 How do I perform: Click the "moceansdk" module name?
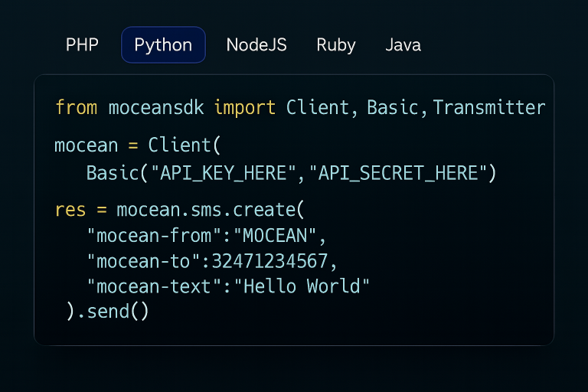point(156,107)
